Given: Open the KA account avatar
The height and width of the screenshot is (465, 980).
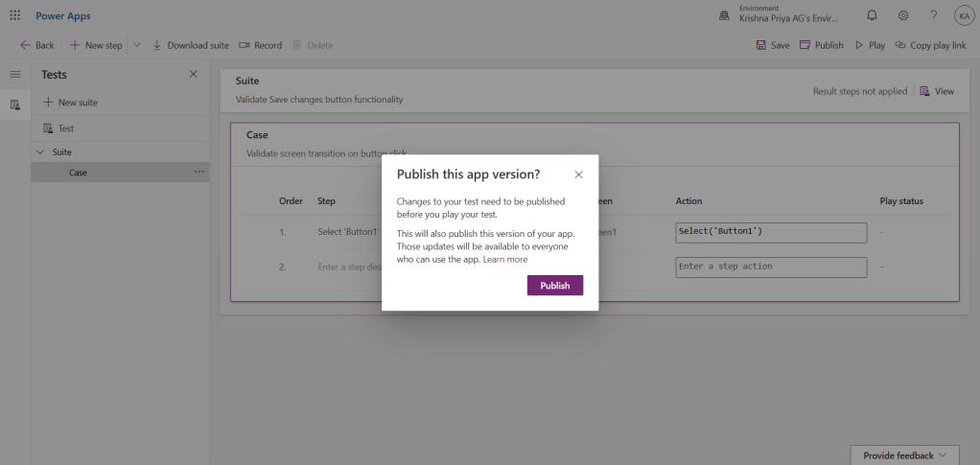Looking at the screenshot, I should tap(963, 15).
